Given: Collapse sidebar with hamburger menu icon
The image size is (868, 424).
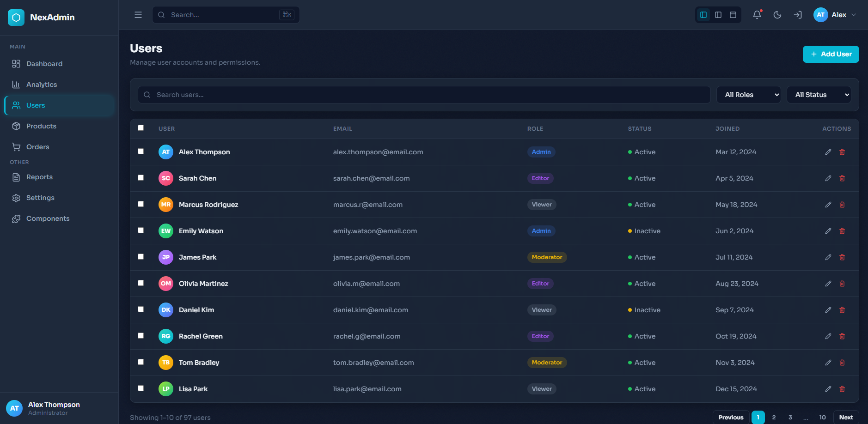Looking at the screenshot, I should [x=138, y=15].
